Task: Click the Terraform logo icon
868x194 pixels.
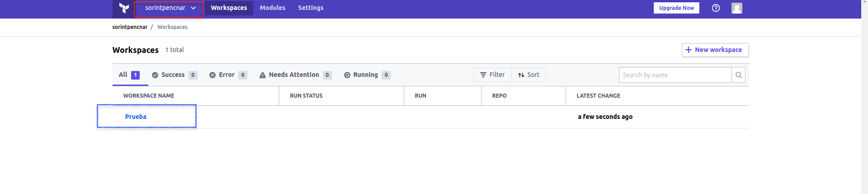Action: tap(124, 8)
